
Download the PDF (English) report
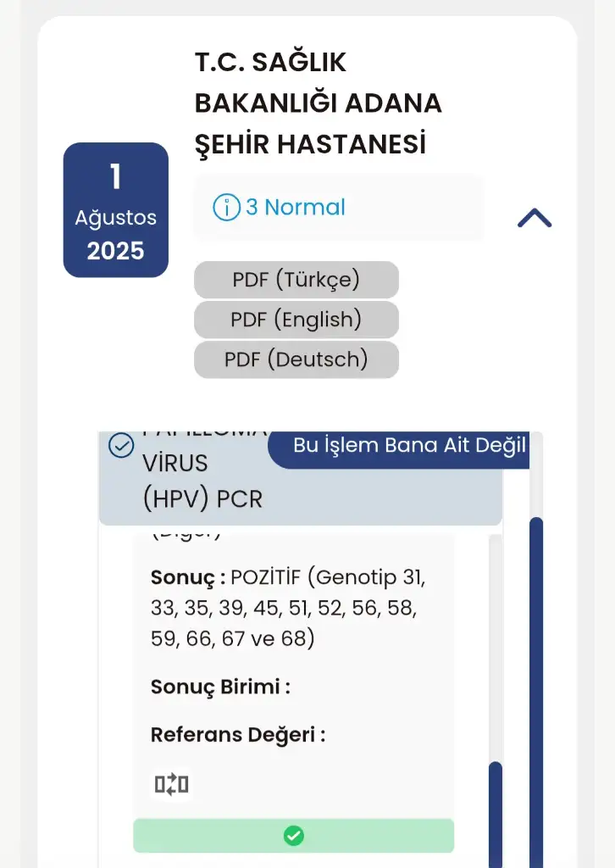pos(296,320)
